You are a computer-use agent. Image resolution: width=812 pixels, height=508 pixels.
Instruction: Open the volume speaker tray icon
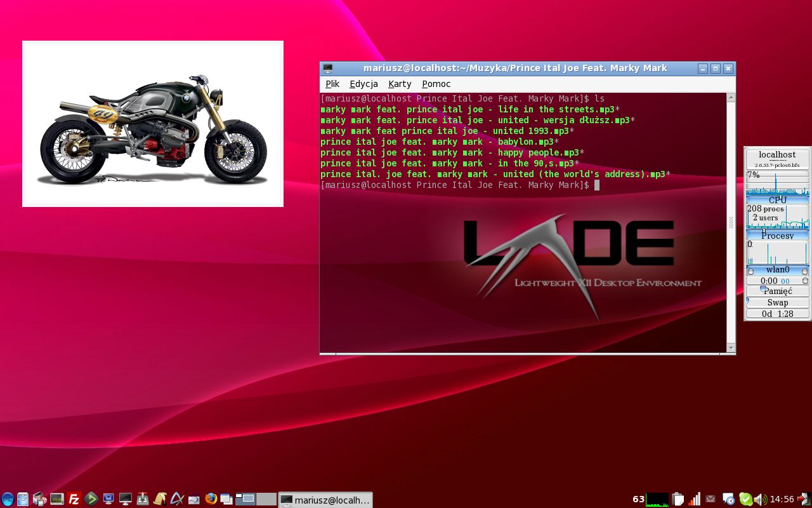click(x=760, y=499)
